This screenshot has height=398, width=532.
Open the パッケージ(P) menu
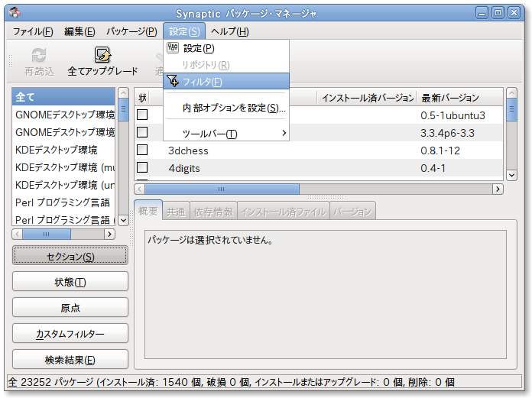(131, 31)
